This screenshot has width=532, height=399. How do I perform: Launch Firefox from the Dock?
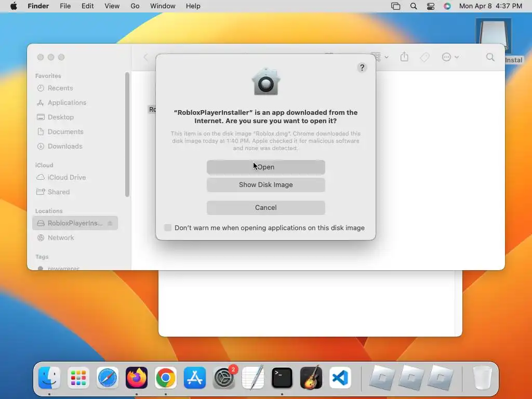click(x=137, y=378)
